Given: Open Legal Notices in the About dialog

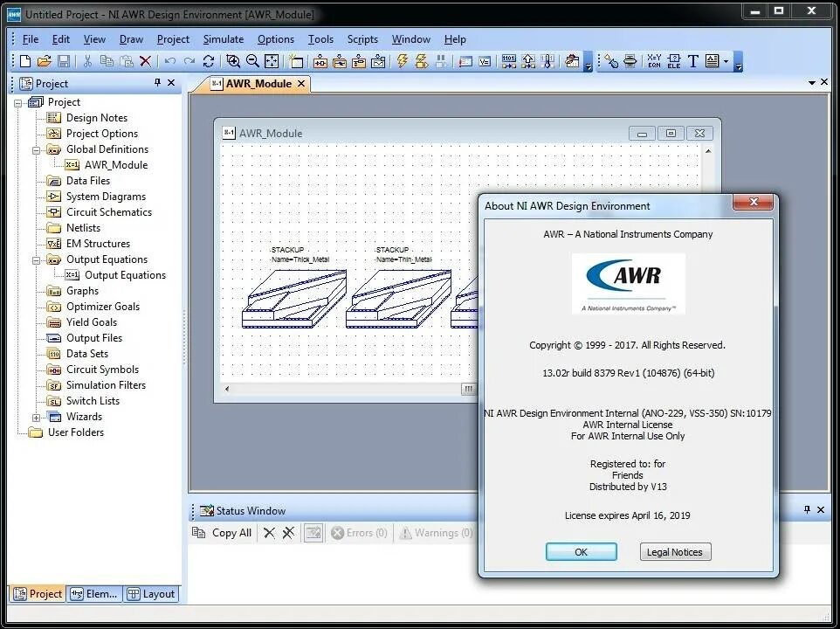Looking at the screenshot, I should coord(675,552).
